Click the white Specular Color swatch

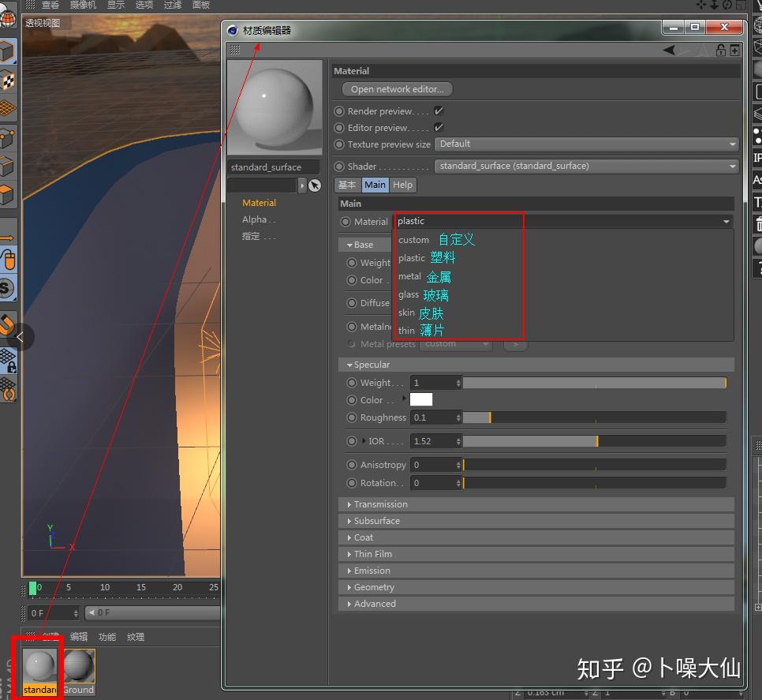pyautogui.click(x=421, y=400)
